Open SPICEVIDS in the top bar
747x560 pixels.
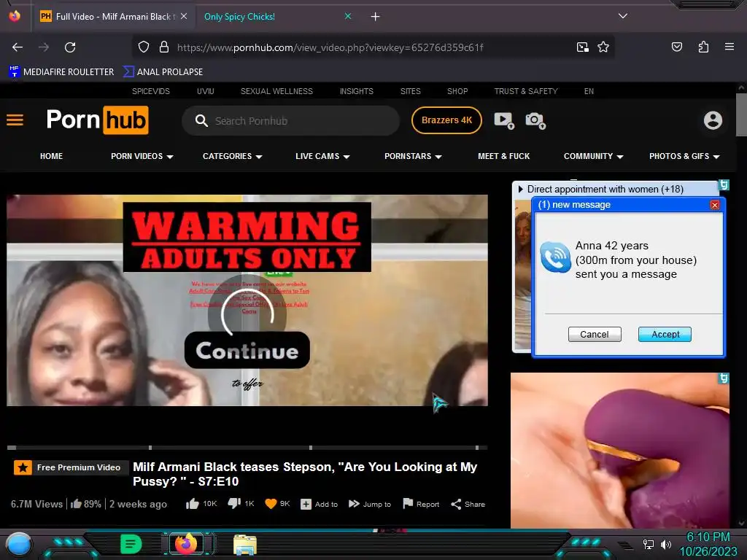click(x=151, y=91)
